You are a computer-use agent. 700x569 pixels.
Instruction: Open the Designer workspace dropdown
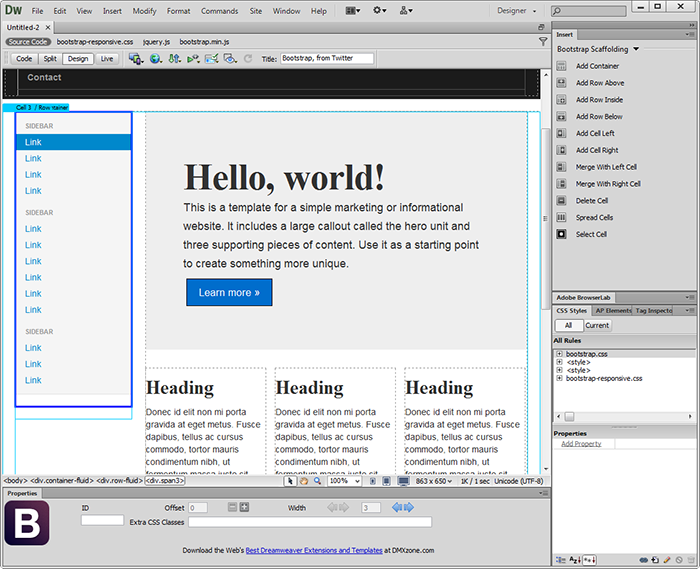point(517,11)
